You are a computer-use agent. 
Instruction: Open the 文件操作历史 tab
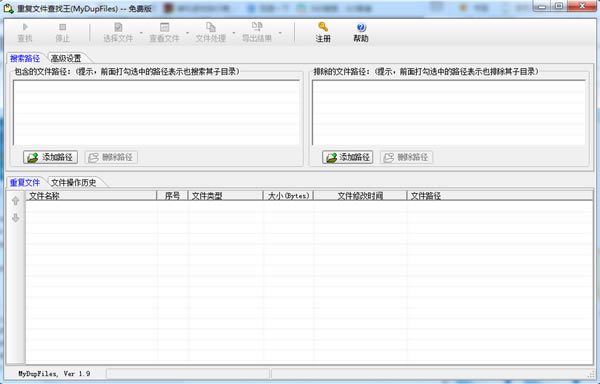click(74, 182)
